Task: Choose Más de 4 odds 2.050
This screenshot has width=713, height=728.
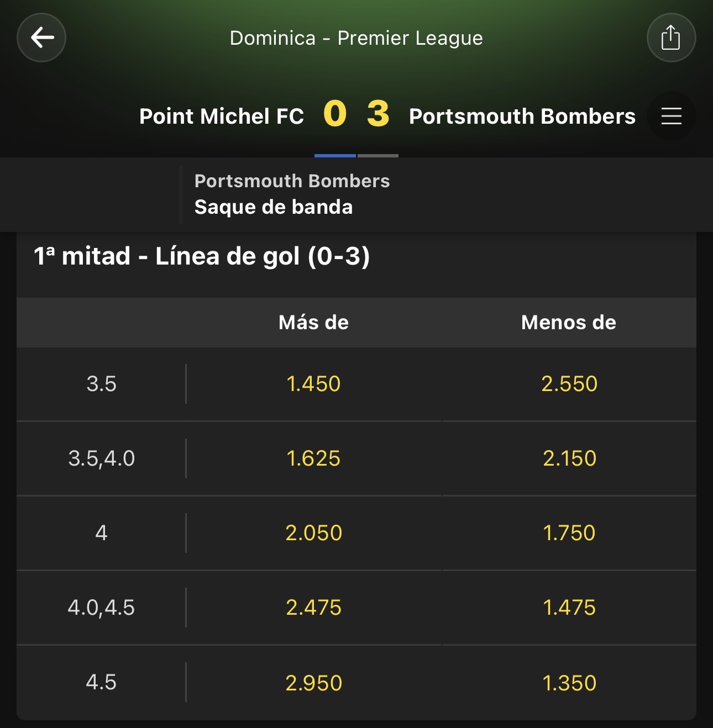Action: pos(314,533)
